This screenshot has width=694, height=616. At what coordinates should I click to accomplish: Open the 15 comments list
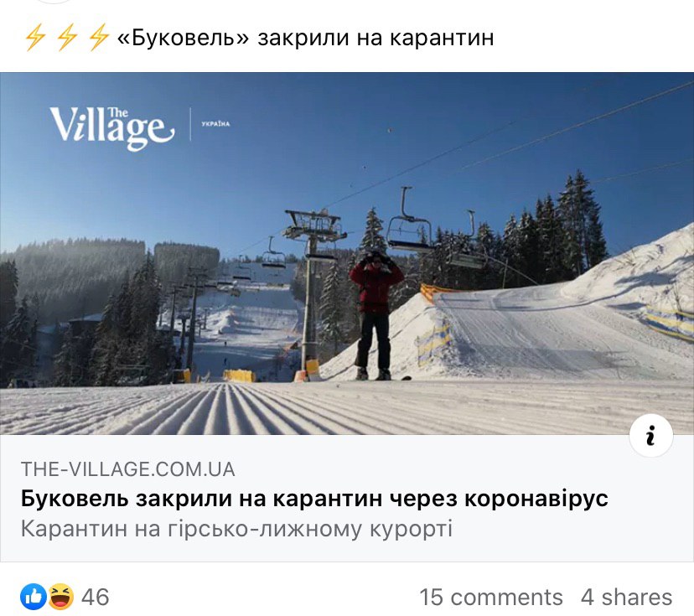(x=491, y=597)
